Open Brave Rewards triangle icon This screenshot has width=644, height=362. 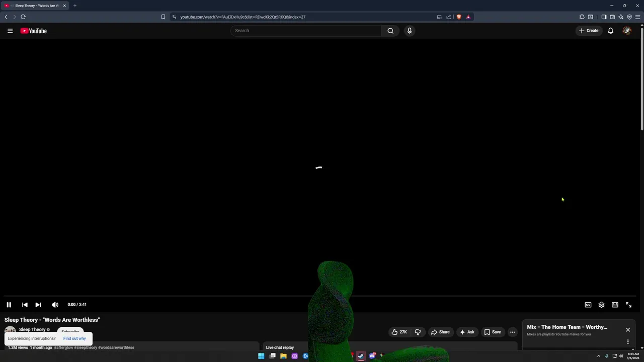tap(468, 17)
